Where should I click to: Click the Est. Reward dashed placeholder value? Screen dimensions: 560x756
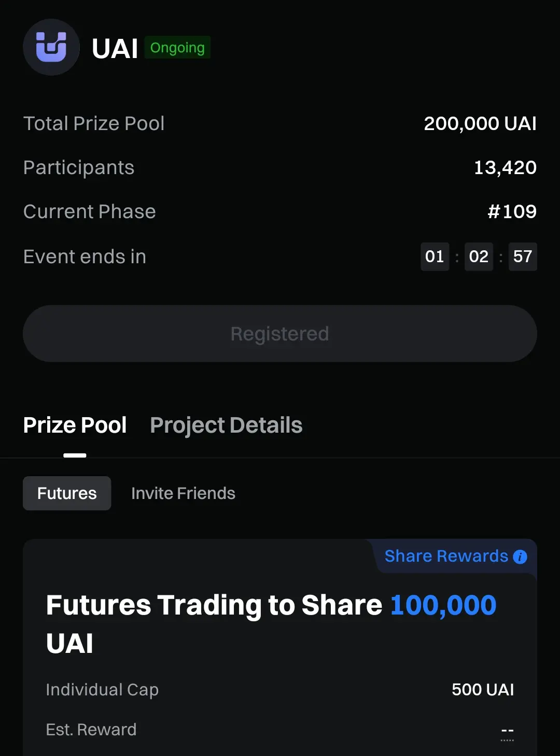point(507,730)
